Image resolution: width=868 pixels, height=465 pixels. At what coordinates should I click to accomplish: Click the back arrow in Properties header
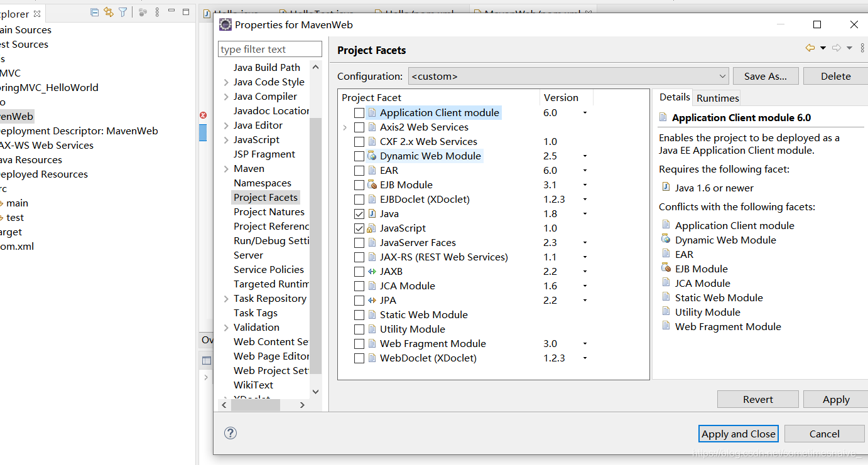click(810, 48)
